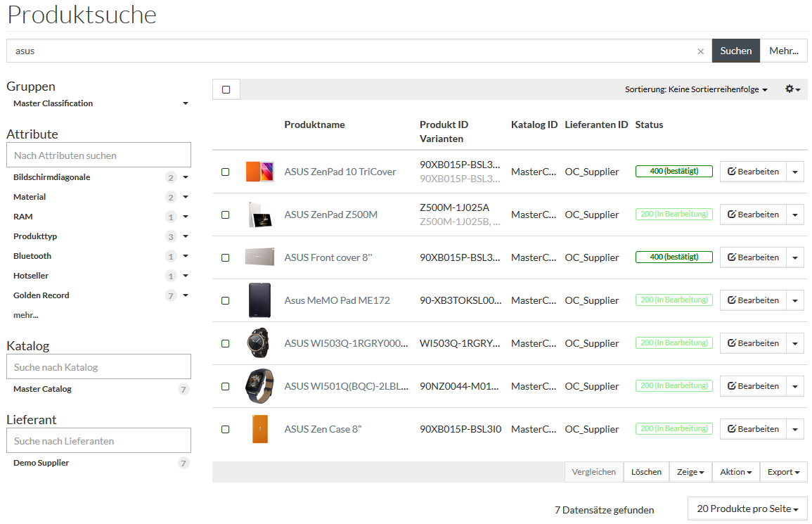Image resolution: width=812 pixels, height=524 pixels.
Task: Click the Produktname column header
Action: (314, 125)
